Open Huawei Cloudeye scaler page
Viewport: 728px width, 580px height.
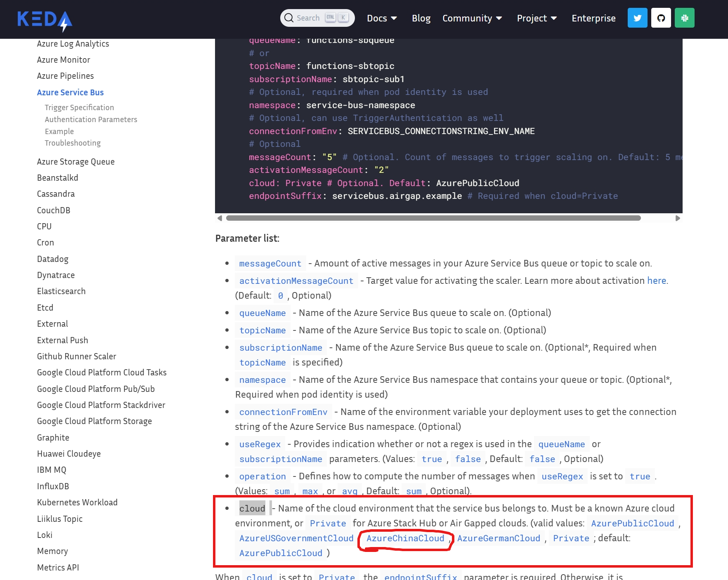(69, 454)
